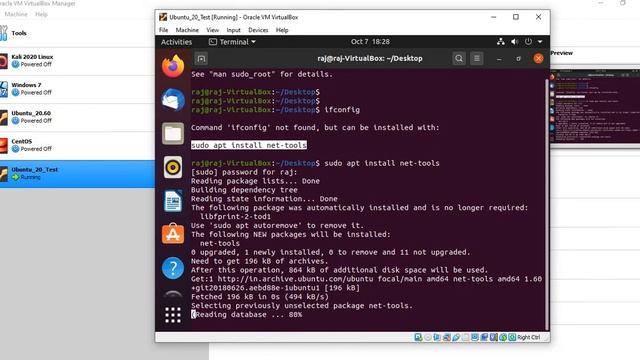The image size is (640, 360).
Task: Open the clock showing Oct 7 18:28
Action: tap(370, 42)
